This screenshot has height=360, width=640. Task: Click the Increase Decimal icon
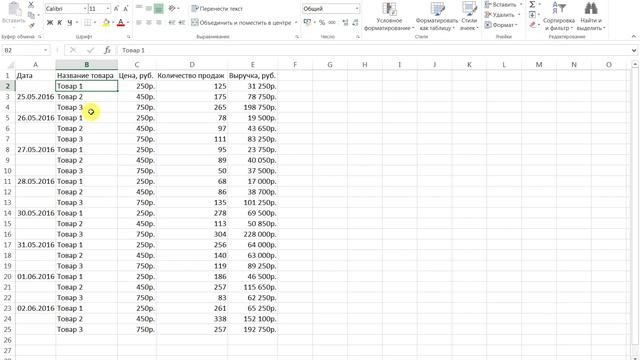point(345,22)
